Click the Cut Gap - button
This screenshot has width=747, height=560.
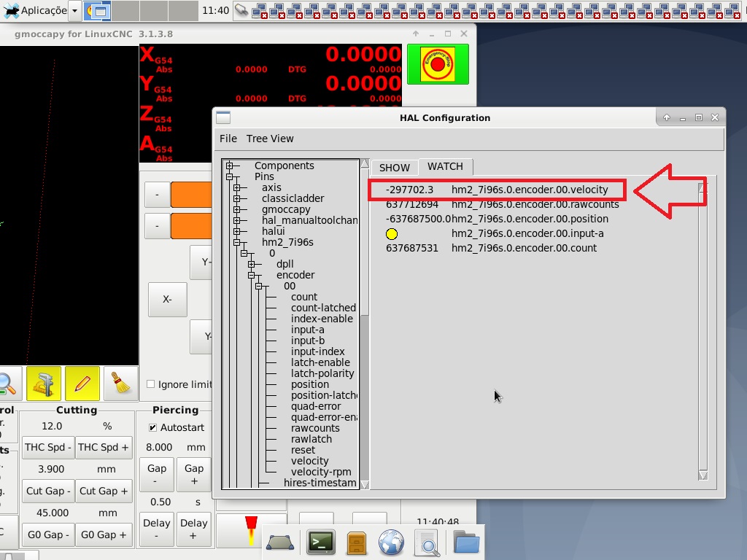click(x=47, y=491)
